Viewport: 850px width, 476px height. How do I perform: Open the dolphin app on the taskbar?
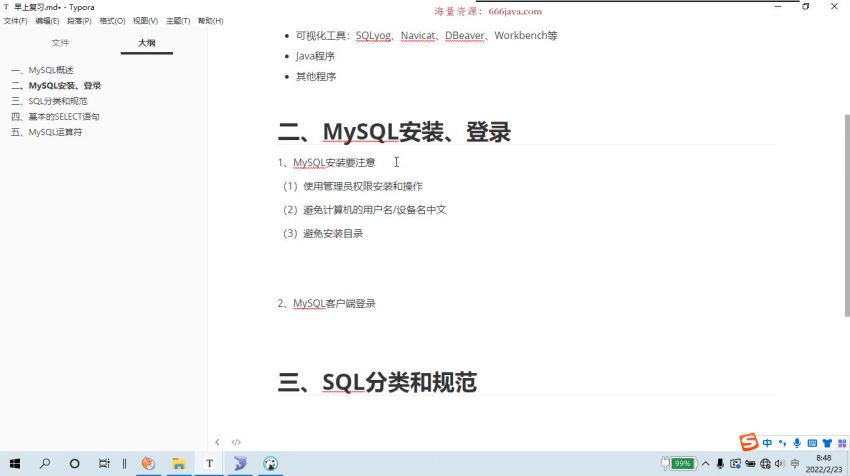(240, 464)
